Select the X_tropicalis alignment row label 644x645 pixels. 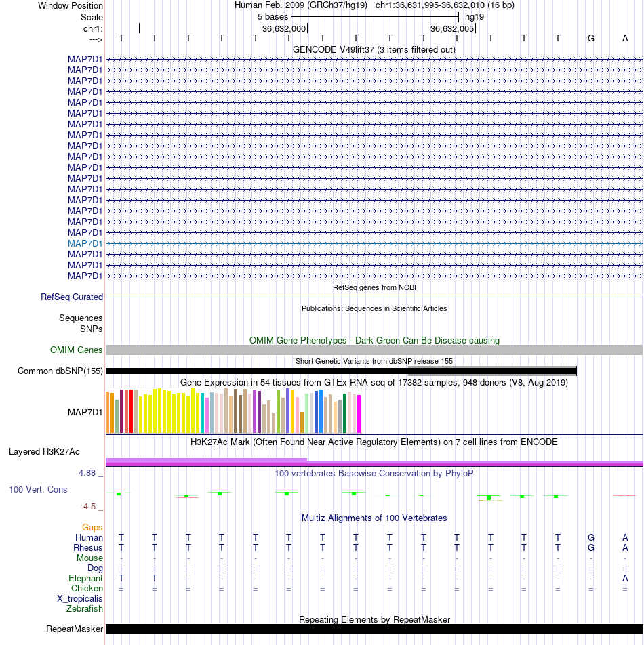pos(80,599)
